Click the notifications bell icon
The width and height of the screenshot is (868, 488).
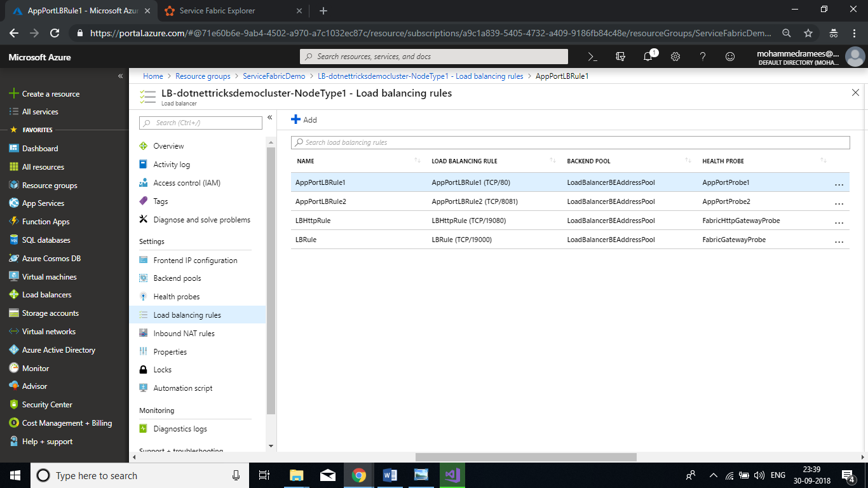[648, 57]
